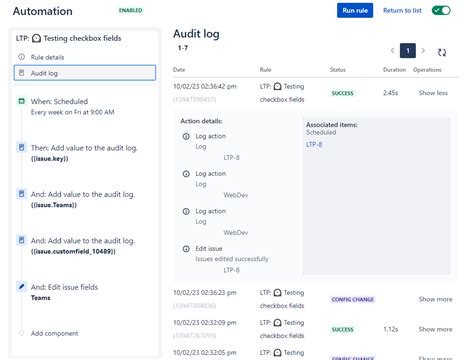Image resolution: width=474 pixels, height=360 pixels.
Task: Click the date 10/02/23 02:36:42 pm
Action: [x=205, y=87]
